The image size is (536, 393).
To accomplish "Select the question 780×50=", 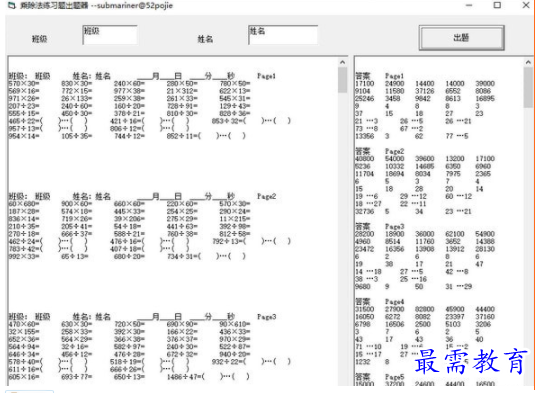I will click(234, 83).
